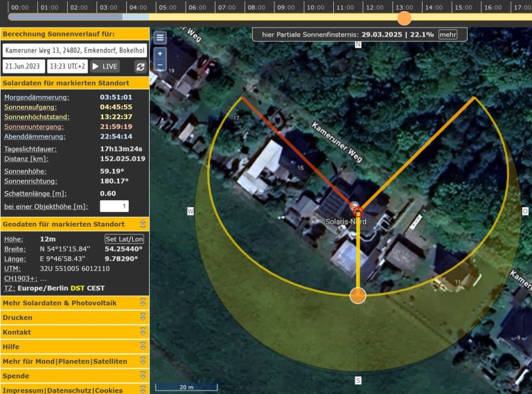The width and height of the screenshot is (532, 394).
Task: Edit the address field Kameruner Weg 13
Action: (75, 50)
